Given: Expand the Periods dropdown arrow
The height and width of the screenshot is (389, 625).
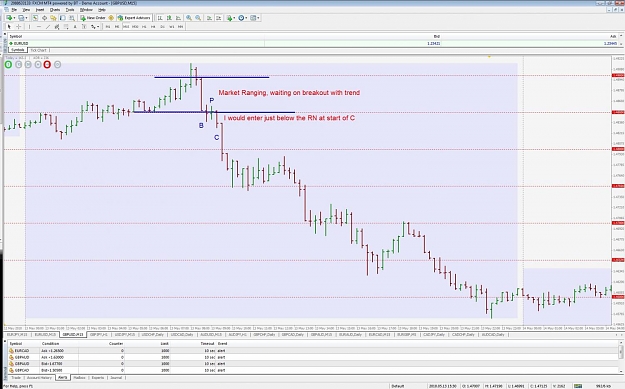Looking at the screenshot, I should pyautogui.click(x=246, y=18).
